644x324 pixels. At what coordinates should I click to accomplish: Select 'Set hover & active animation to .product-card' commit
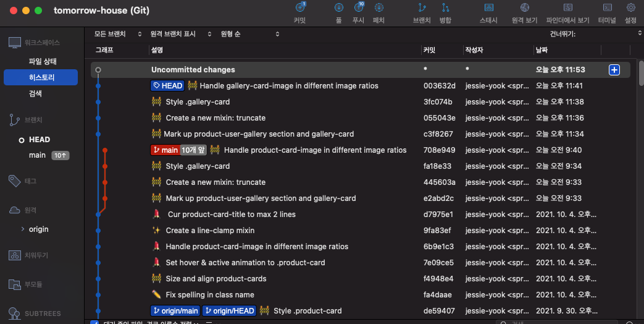click(360, 263)
